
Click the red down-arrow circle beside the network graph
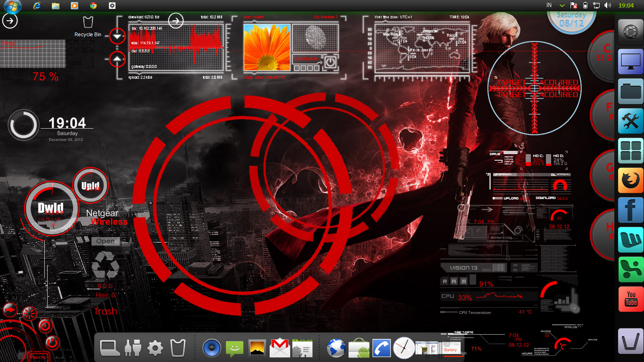[117, 36]
